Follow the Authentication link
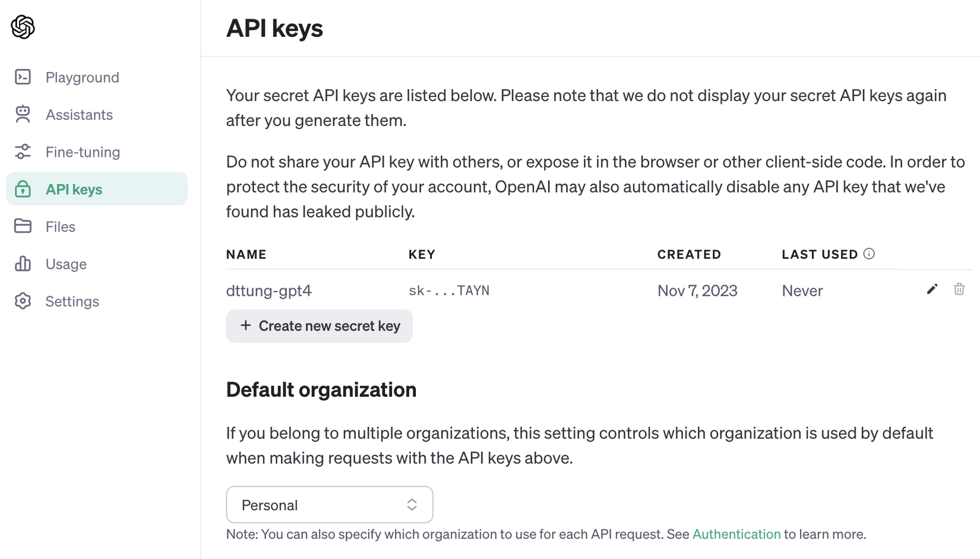Viewport: 980px width, 559px height. [x=736, y=534]
